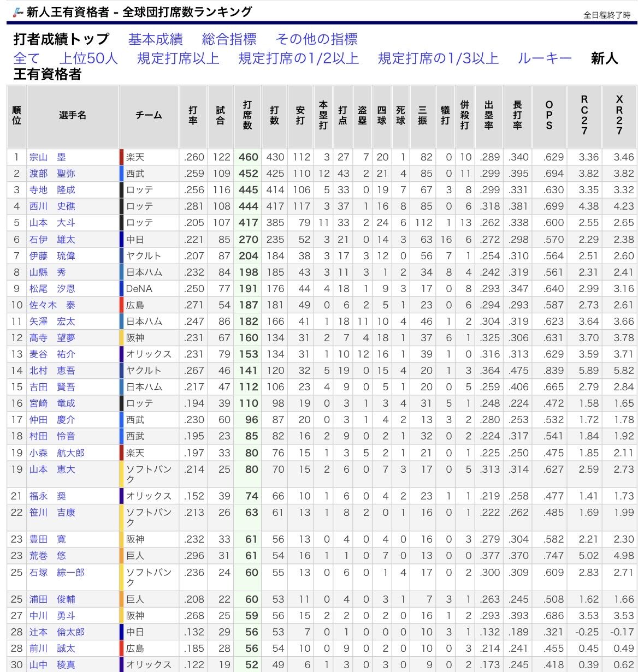Filter by 規定打席の1/2以上
Screen dimensions: 644x672
(299, 58)
